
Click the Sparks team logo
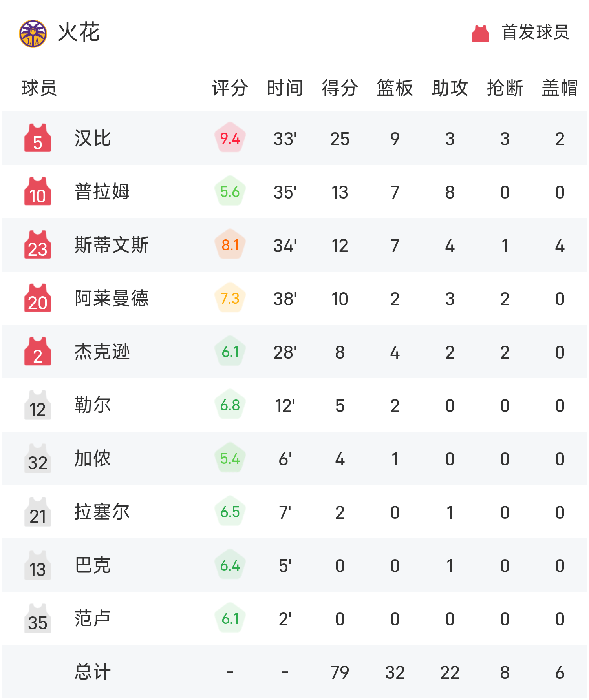tap(33, 33)
